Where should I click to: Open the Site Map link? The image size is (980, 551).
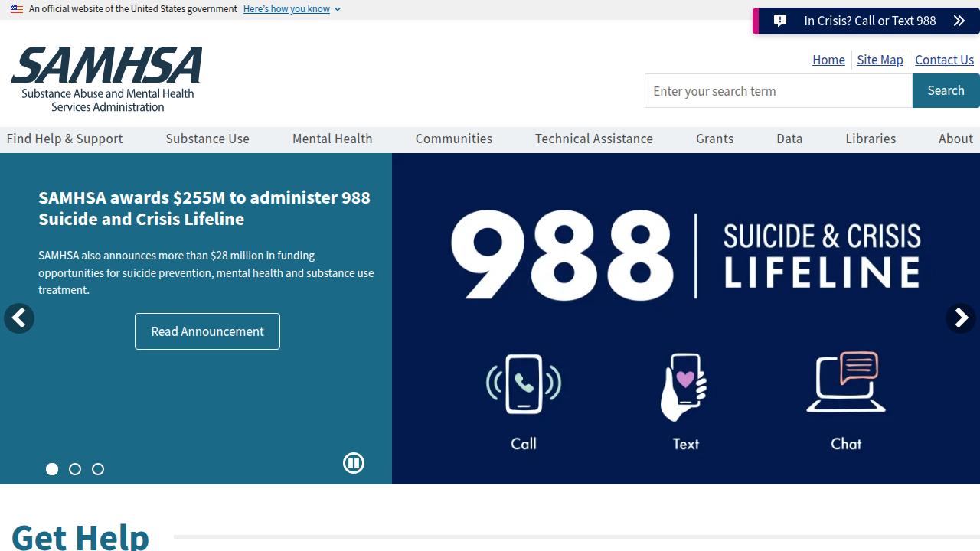[880, 60]
